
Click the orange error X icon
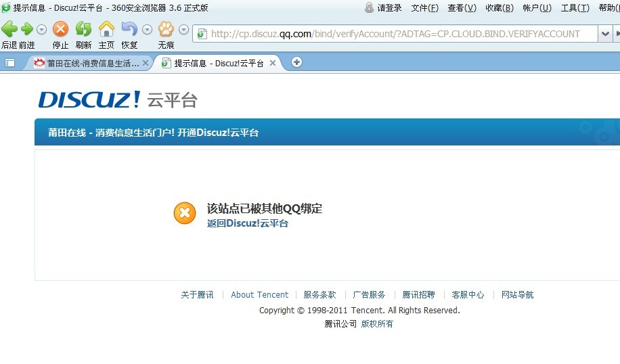[185, 213]
